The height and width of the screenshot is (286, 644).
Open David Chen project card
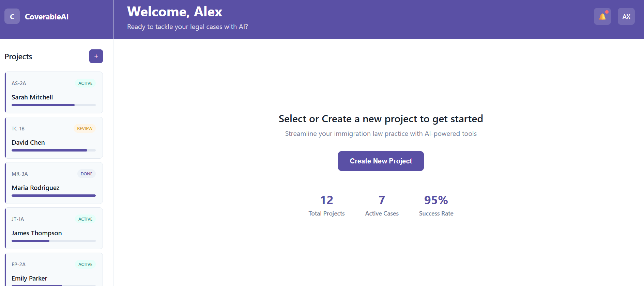(54, 138)
